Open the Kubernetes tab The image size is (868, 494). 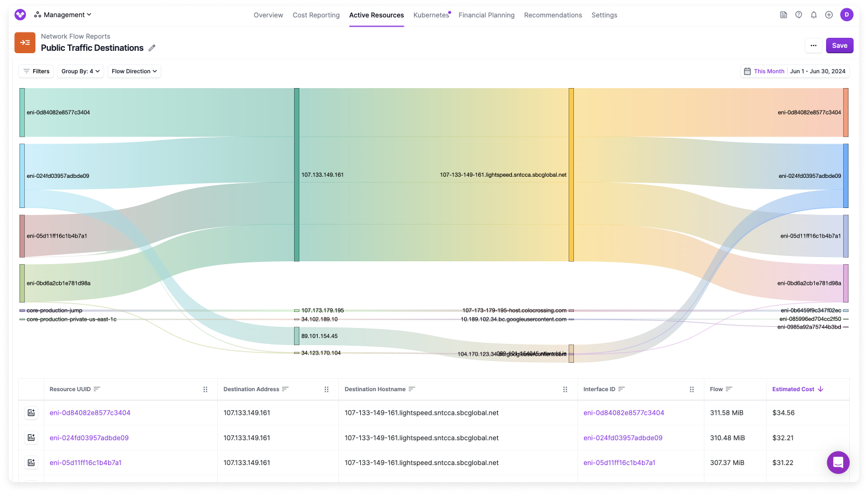[x=431, y=15]
